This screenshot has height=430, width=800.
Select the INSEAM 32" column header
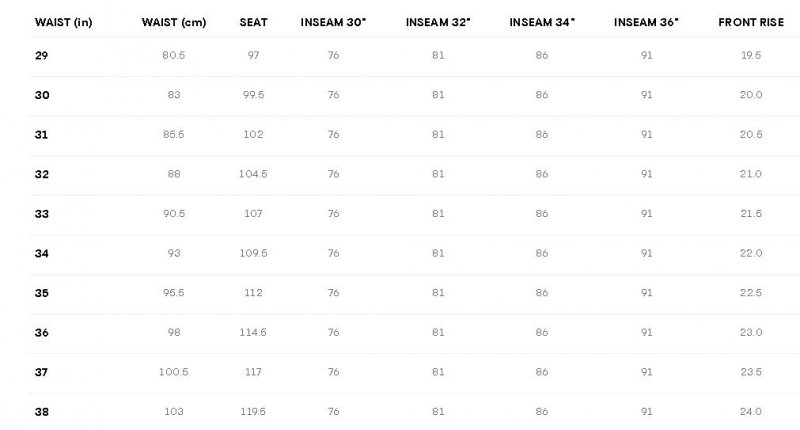[x=438, y=22]
